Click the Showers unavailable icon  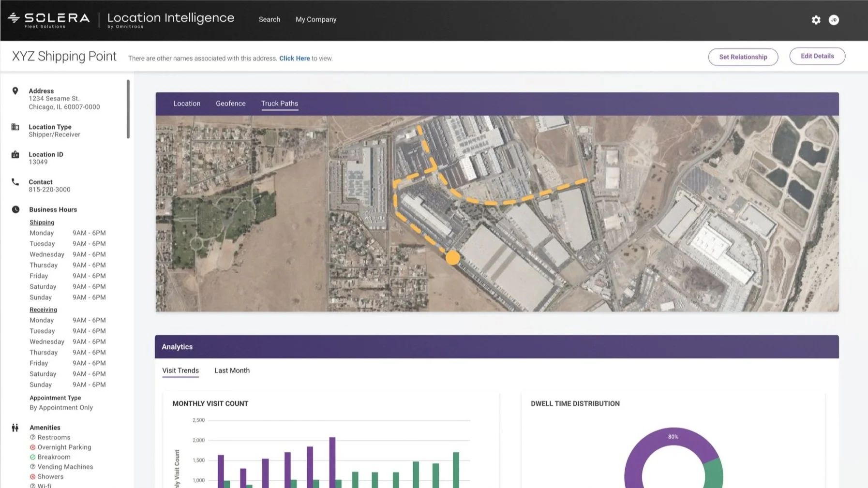(x=32, y=476)
